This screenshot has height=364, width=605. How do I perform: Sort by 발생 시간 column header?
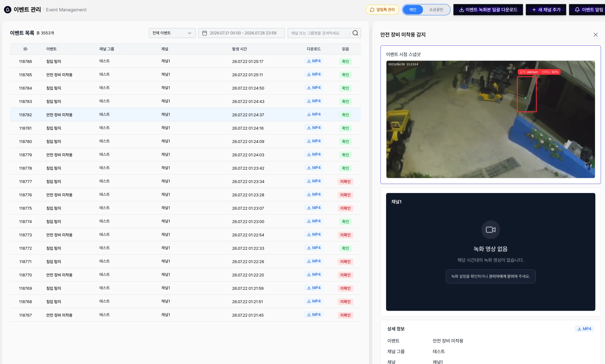coord(239,49)
